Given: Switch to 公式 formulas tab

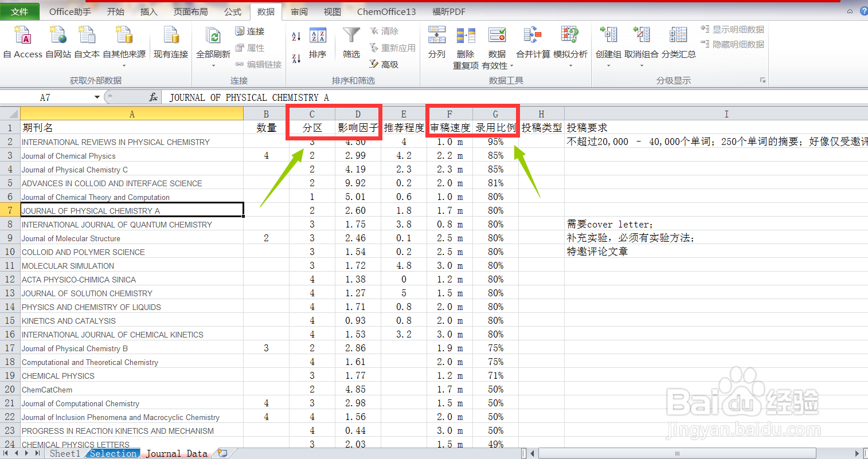Looking at the screenshot, I should tap(233, 11).
